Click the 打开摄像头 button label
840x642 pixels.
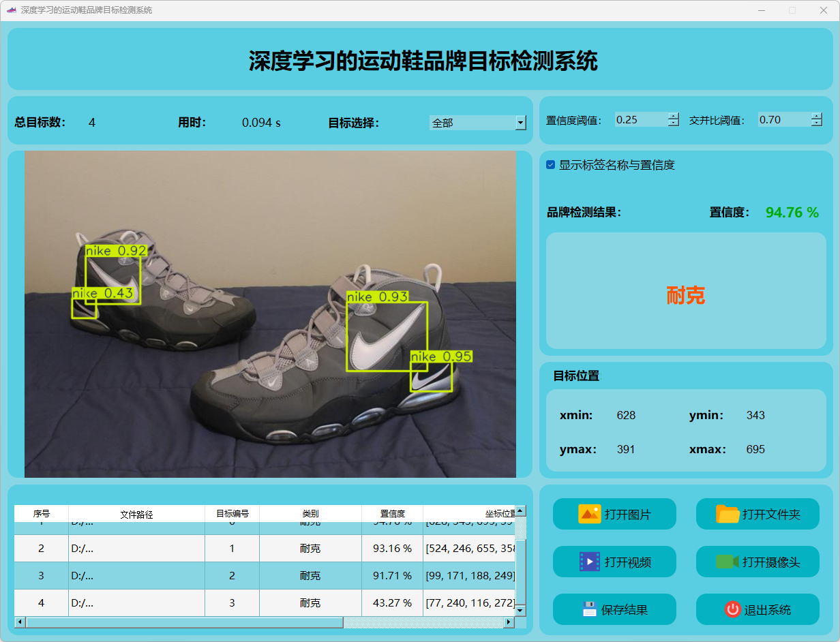771,562
